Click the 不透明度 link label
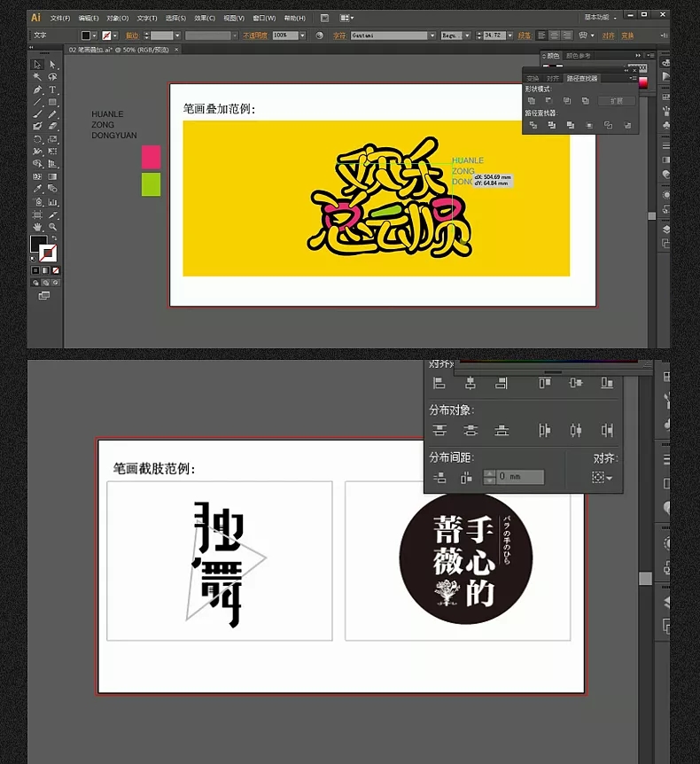The width and height of the screenshot is (700, 764). coord(255,35)
